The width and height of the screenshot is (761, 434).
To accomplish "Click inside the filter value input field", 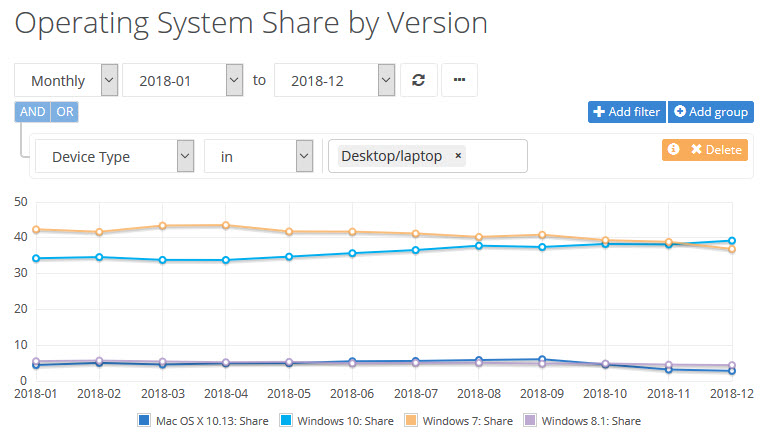I will 497,156.
